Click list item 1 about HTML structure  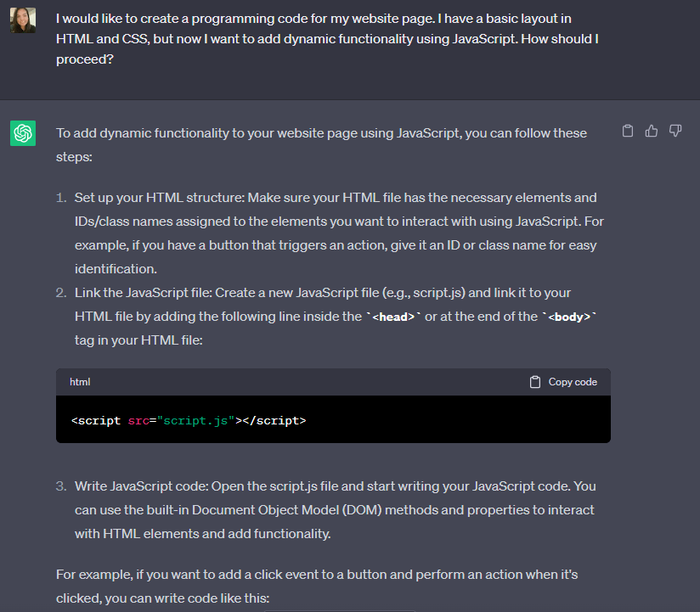[x=339, y=233]
